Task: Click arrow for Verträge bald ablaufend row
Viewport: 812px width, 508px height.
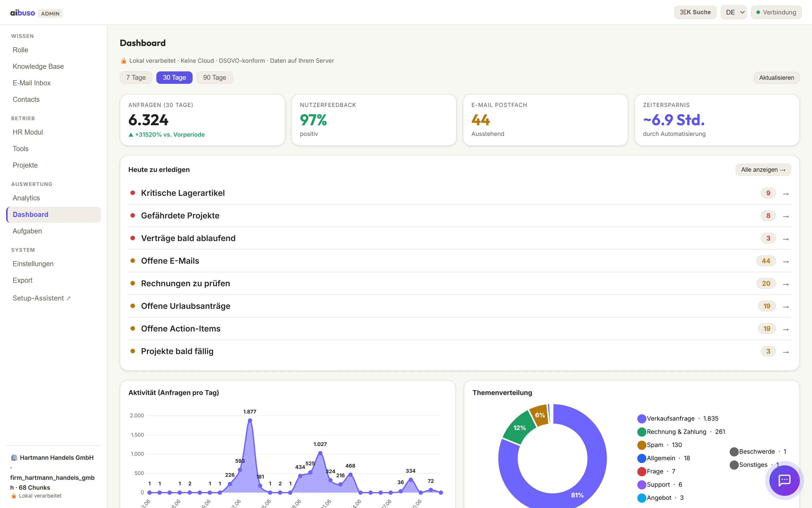Action: (x=786, y=239)
